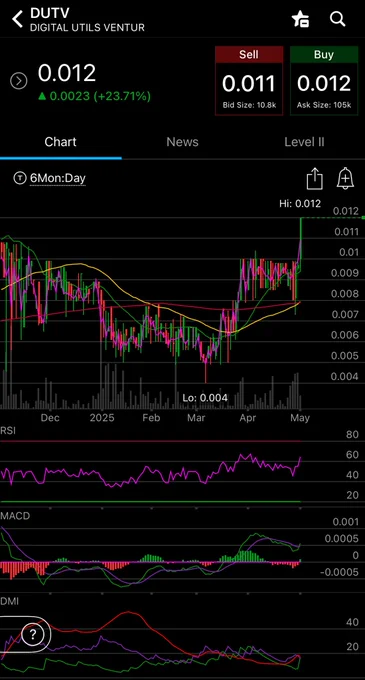365x680 pixels.
Task: Tap the Lo: 0.004 marker
Action: (x=205, y=397)
